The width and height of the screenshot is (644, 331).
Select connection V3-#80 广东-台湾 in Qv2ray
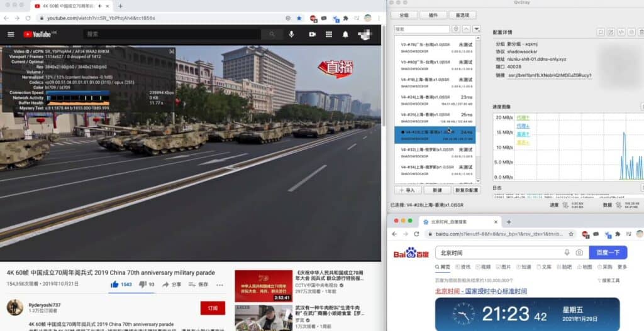click(x=435, y=65)
